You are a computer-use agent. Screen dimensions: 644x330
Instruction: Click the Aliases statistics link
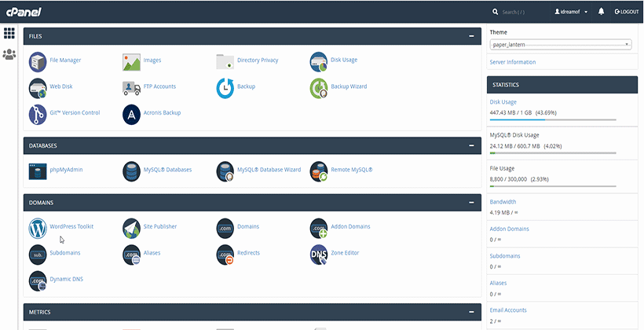point(498,283)
